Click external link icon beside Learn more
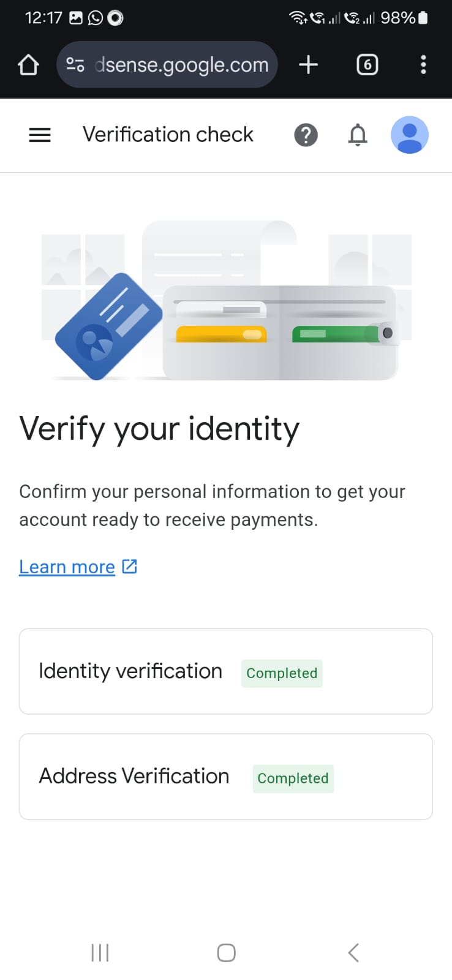 point(129,567)
